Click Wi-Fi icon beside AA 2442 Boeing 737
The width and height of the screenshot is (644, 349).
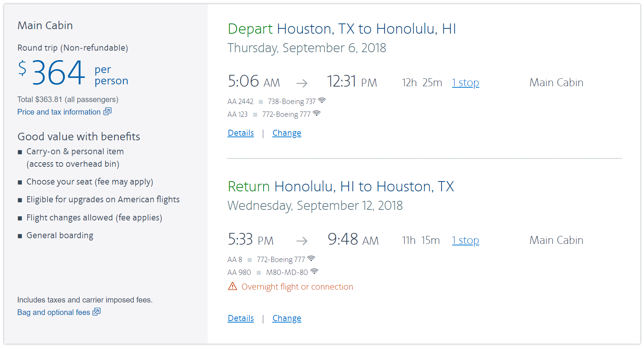(x=322, y=101)
